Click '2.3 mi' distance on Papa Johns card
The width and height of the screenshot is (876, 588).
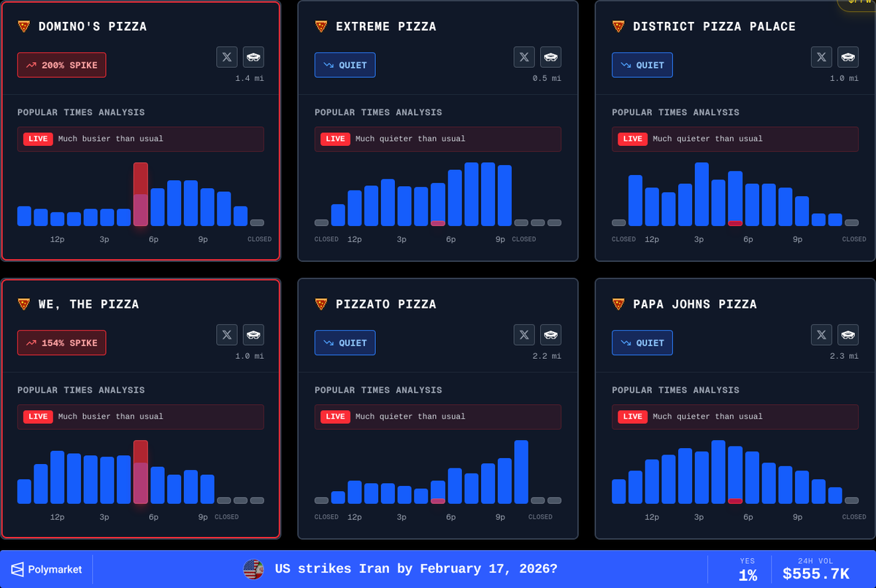(x=844, y=356)
